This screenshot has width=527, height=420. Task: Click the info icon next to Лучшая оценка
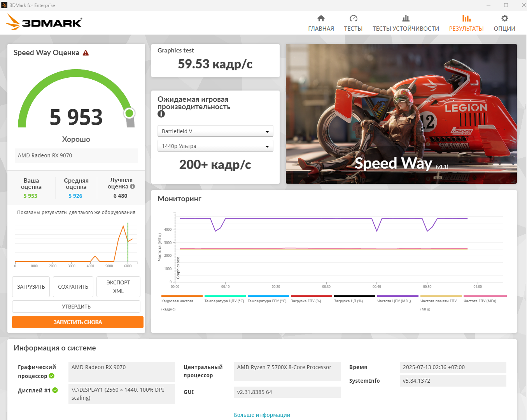(132, 186)
